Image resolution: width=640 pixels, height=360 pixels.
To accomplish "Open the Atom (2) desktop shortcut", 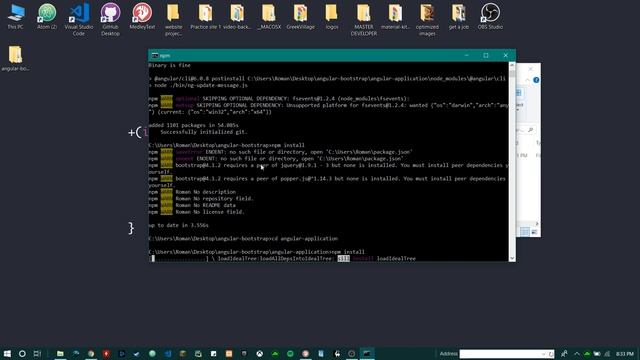I will click(x=47, y=16).
